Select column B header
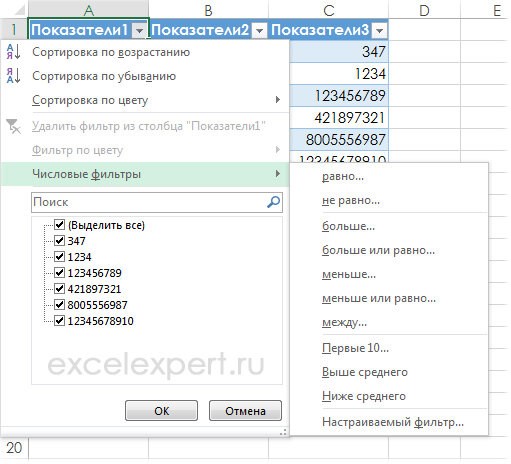Screen dimensions: 511x464 [x=208, y=9]
